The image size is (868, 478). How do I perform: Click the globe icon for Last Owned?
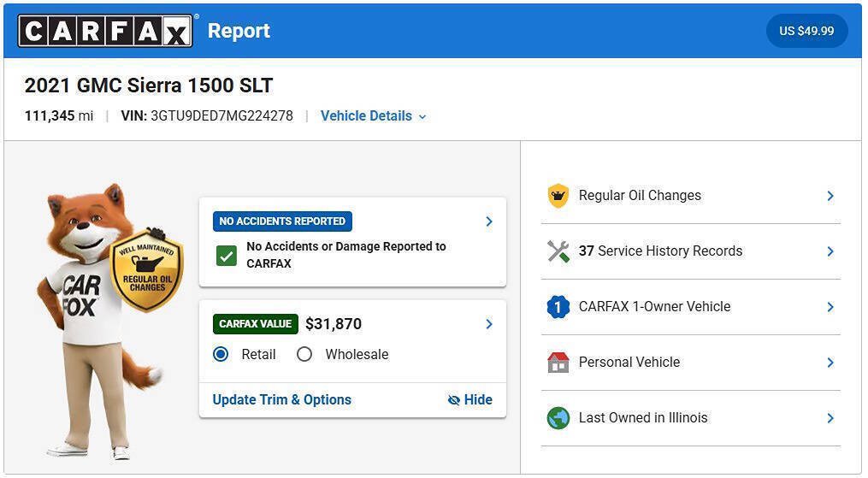click(x=558, y=417)
